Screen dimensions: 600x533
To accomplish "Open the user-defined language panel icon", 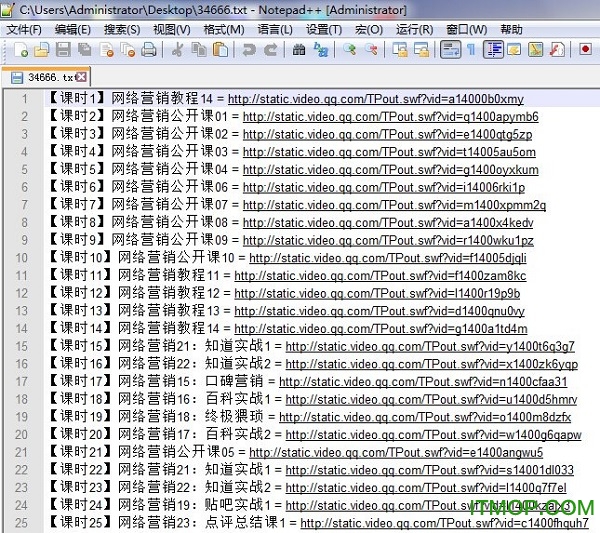I will (514, 50).
